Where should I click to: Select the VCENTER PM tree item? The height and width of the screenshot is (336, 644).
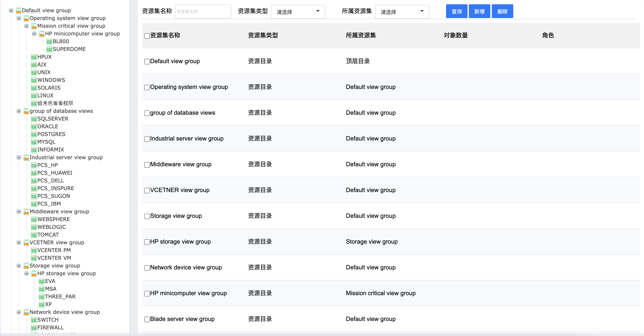click(x=54, y=250)
